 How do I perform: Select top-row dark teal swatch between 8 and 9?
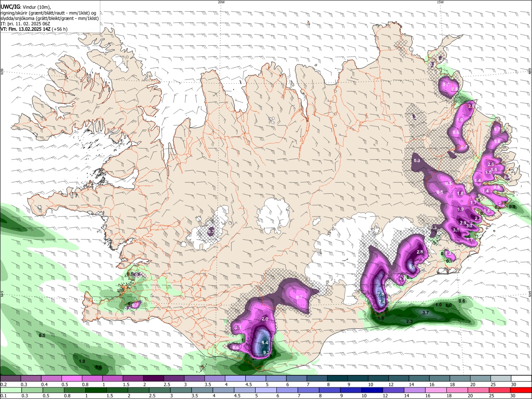click(x=337, y=378)
